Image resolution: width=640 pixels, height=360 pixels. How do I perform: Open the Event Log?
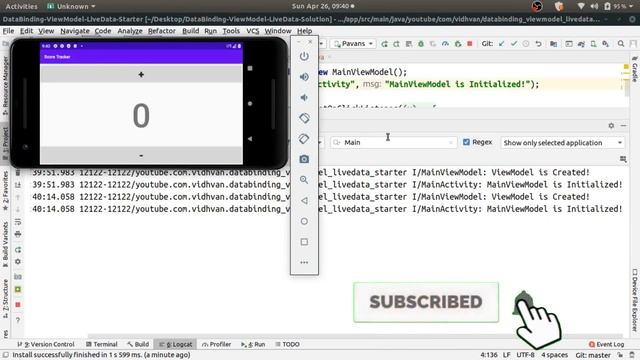[607, 344]
